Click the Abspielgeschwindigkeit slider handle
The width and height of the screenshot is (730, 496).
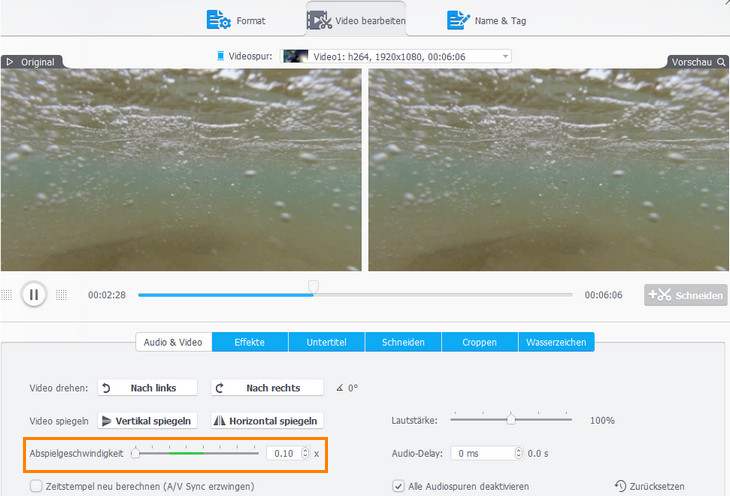pyautogui.click(x=135, y=452)
